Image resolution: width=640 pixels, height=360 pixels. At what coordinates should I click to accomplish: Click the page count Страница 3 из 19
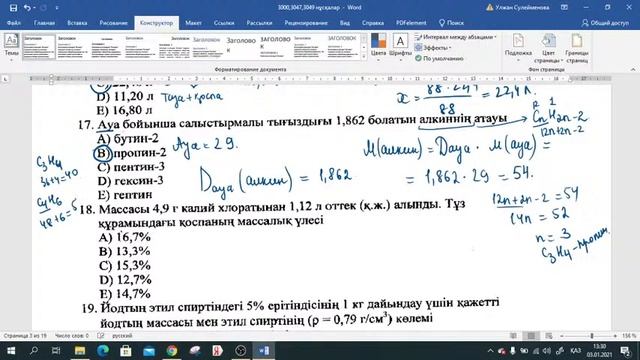click(x=25, y=336)
